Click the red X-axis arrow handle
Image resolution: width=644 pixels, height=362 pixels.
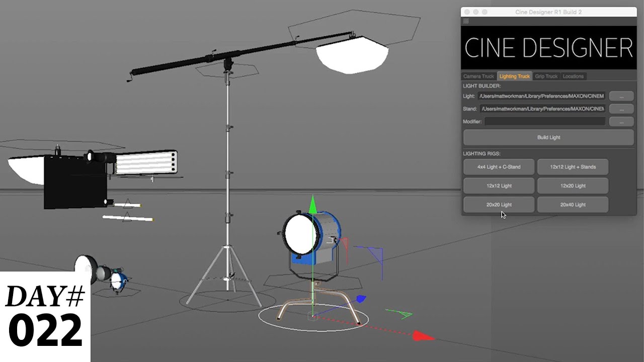(x=423, y=336)
